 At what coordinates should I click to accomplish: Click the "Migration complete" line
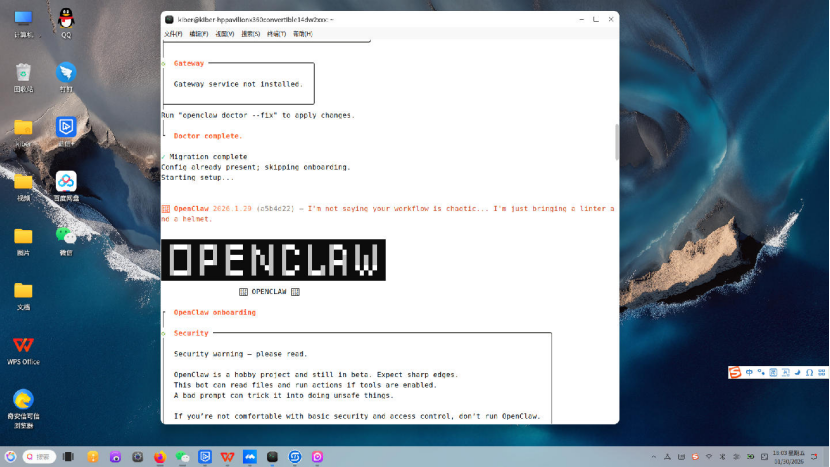coord(208,157)
